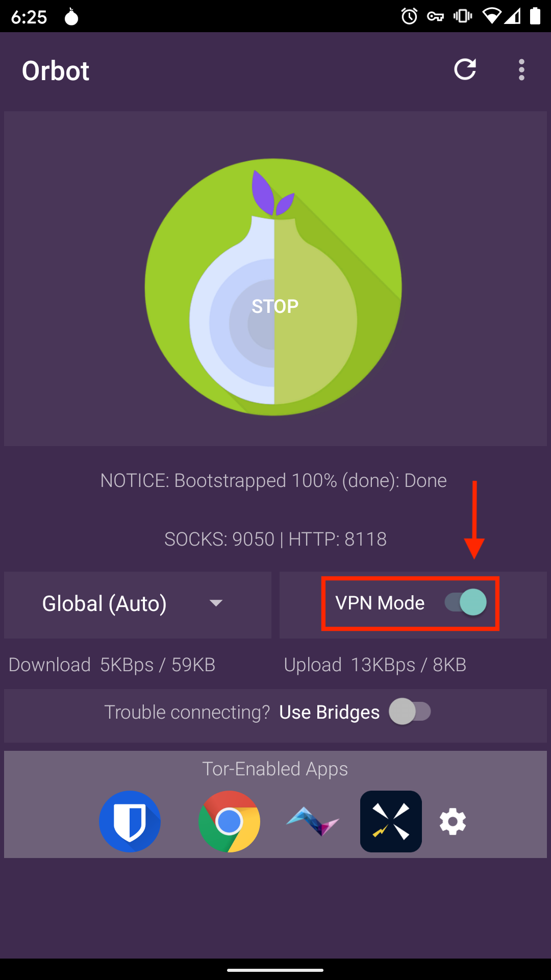The height and width of the screenshot is (980, 551).
Task: Open Tor-Enabled Apps settings gear
Action: pos(453,822)
